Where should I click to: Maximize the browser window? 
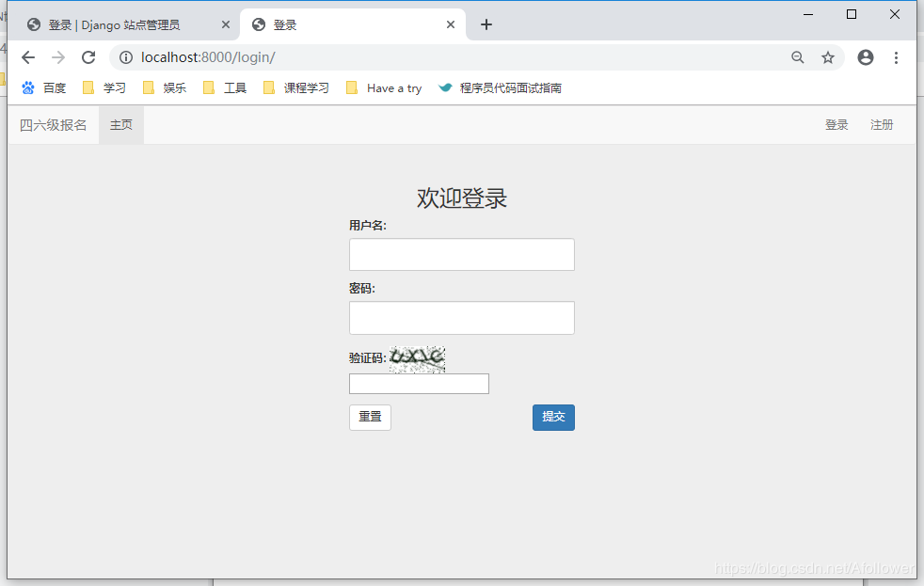click(852, 14)
